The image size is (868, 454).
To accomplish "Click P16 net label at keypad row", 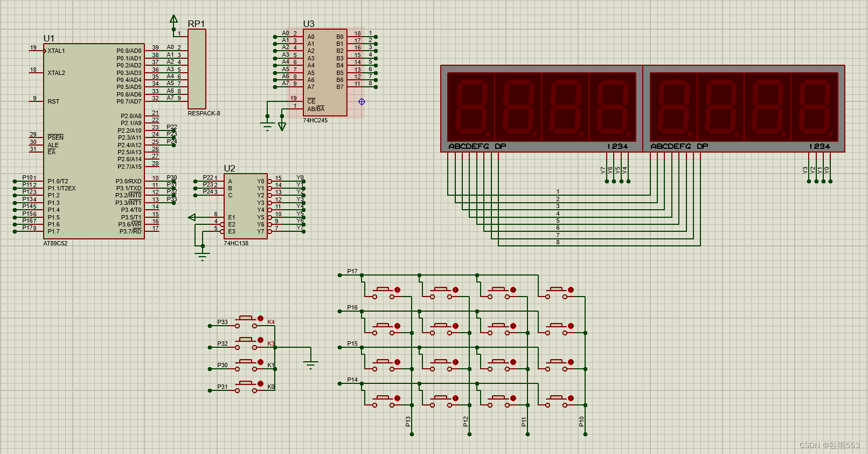I will click(x=352, y=307).
